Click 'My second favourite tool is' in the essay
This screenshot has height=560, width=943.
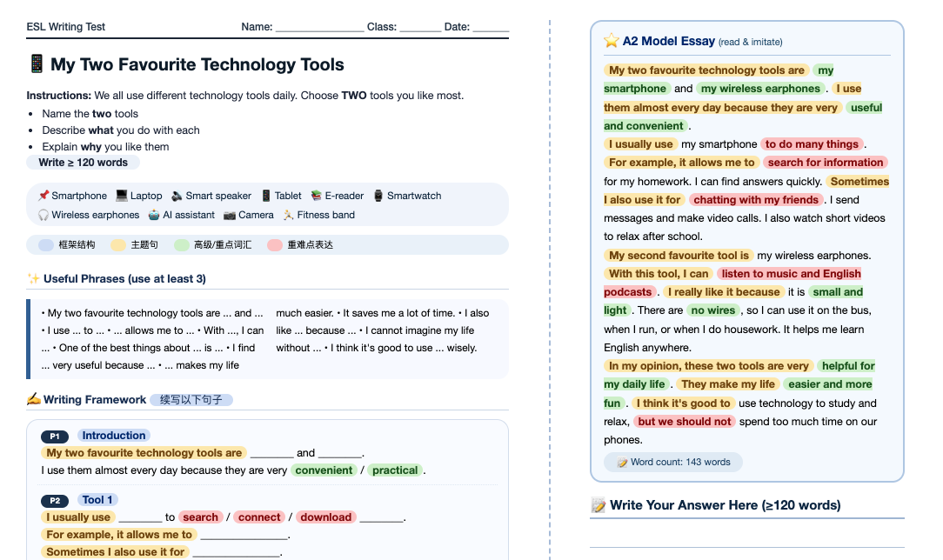679,256
